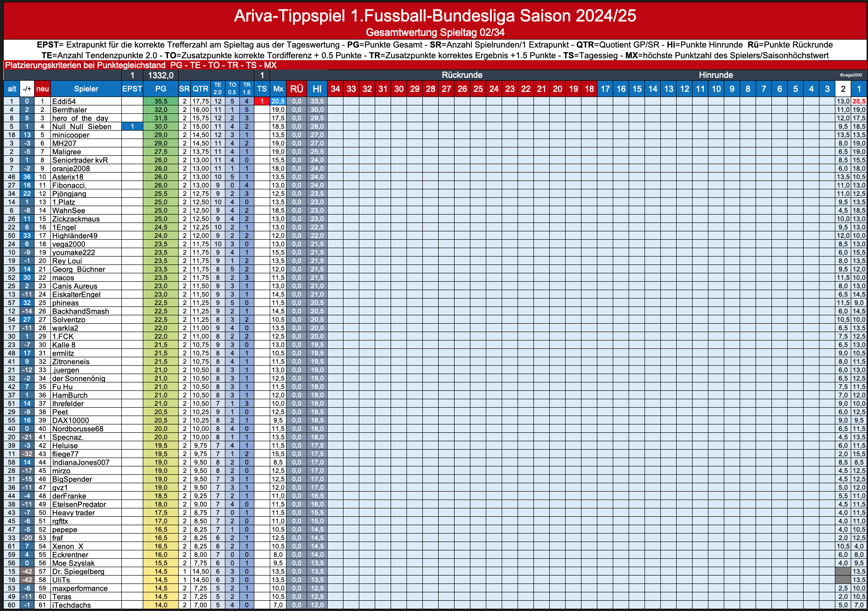Image resolution: width=868 pixels, height=611 pixels.
Task: Click the 'neu' column header
Action: pos(42,89)
